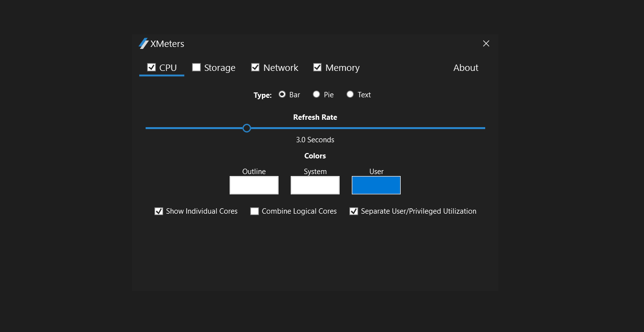The image size is (644, 332).
Task: Click the 3.0 Seconds refresh label
Action: [x=315, y=139]
